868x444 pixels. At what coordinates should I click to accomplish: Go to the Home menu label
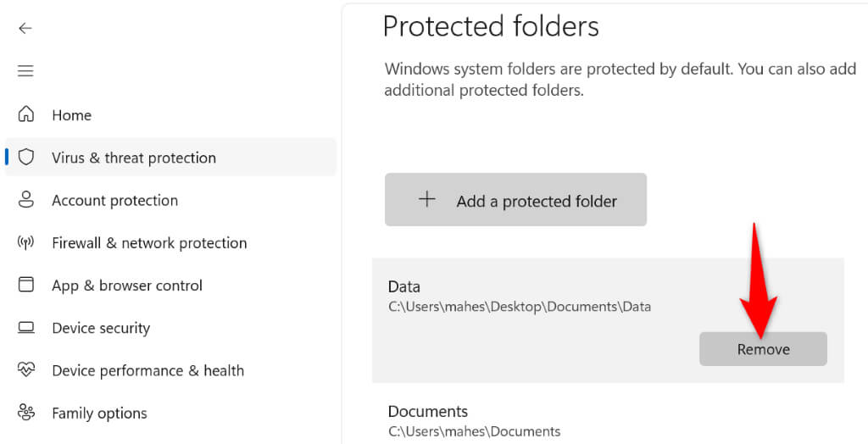coord(71,115)
